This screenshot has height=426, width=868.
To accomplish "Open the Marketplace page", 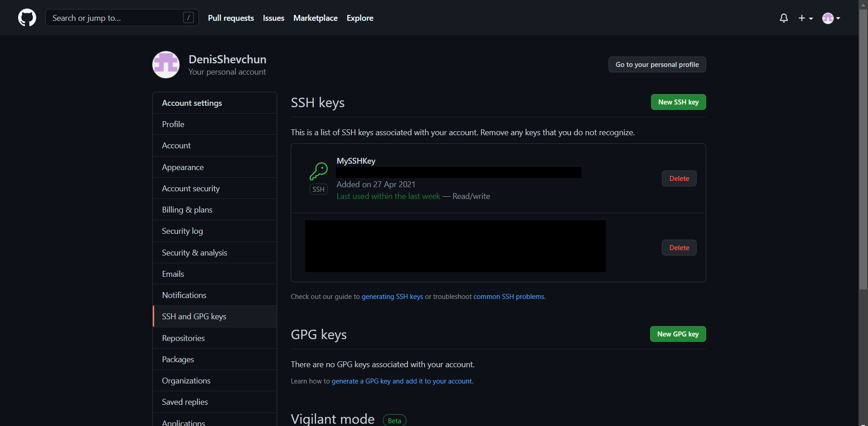I will (x=315, y=18).
